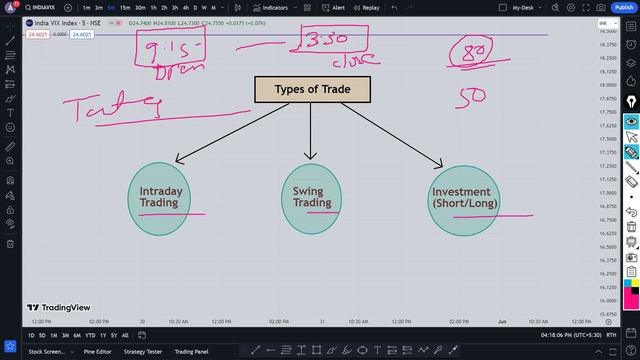Open the go to date calendar icon

[x=142, y=336]
